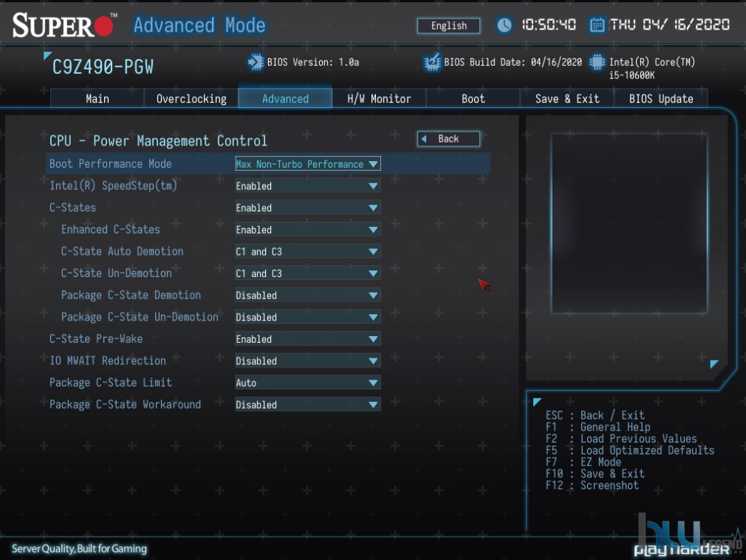This screenshot has height=560, width=746.
Task: Select the Package C-State Demotion label
Action: point(131,295)
